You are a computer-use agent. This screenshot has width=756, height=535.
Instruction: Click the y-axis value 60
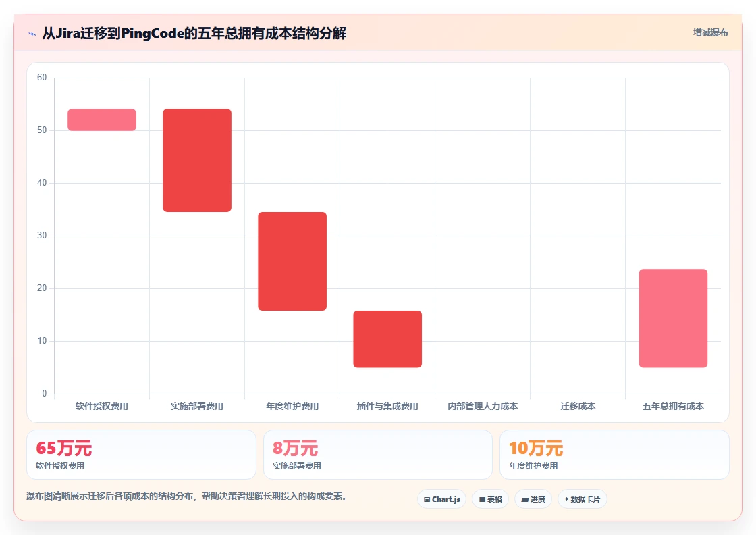pos(42,77)
